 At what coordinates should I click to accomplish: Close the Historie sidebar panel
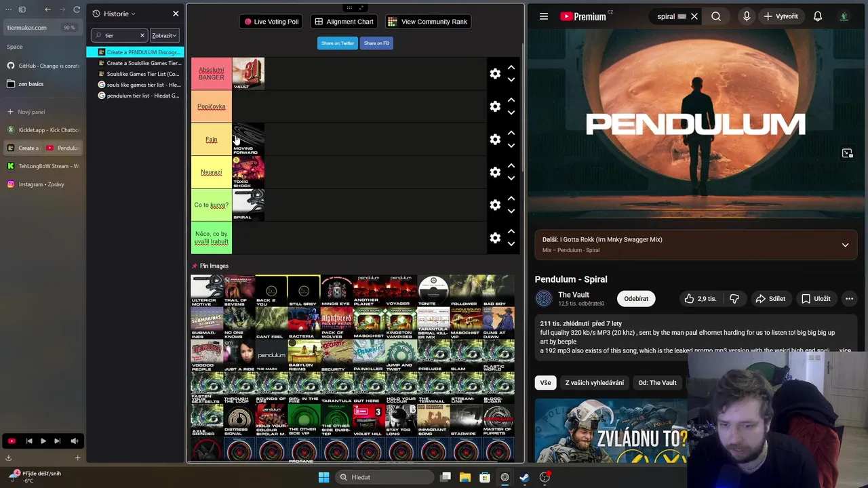point(176,14)
